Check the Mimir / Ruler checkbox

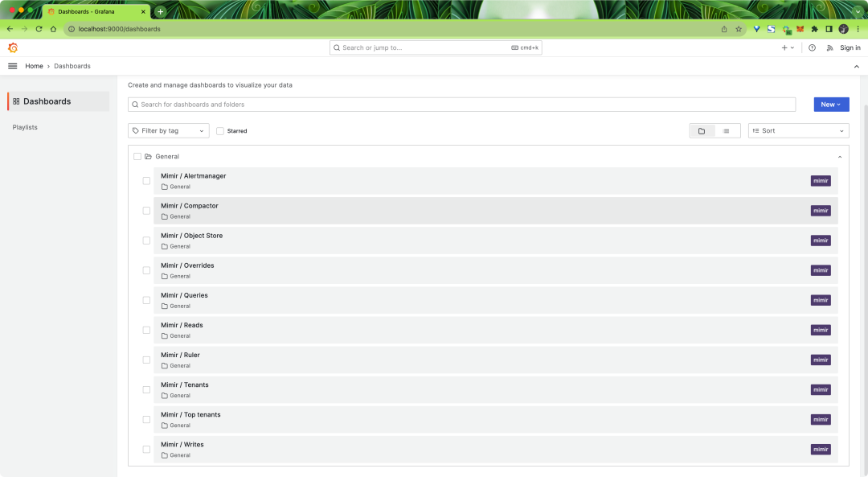pyautogui.click(x=146, y=360)
